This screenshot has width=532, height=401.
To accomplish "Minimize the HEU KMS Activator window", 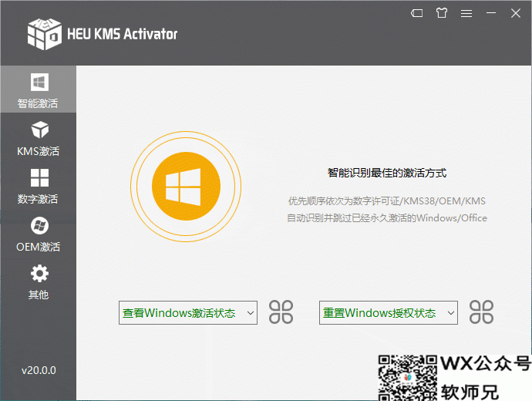I will (x=491, y=13).
